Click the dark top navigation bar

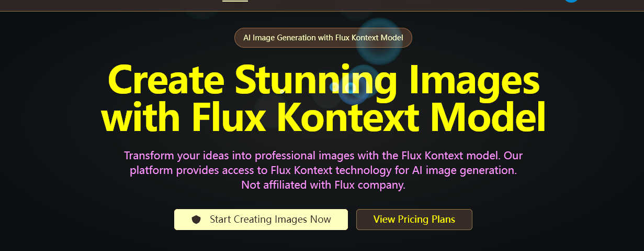(322, 5)
